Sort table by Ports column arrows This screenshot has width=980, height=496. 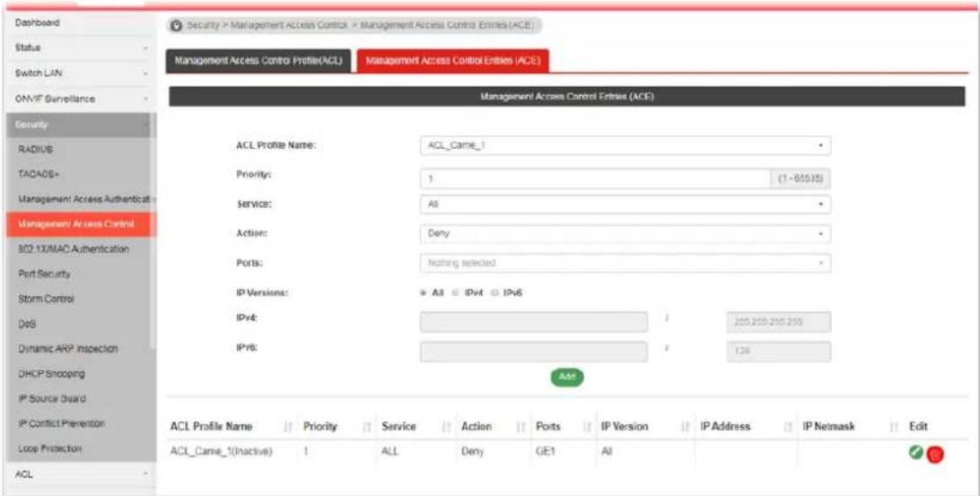[x=587, y=427]
